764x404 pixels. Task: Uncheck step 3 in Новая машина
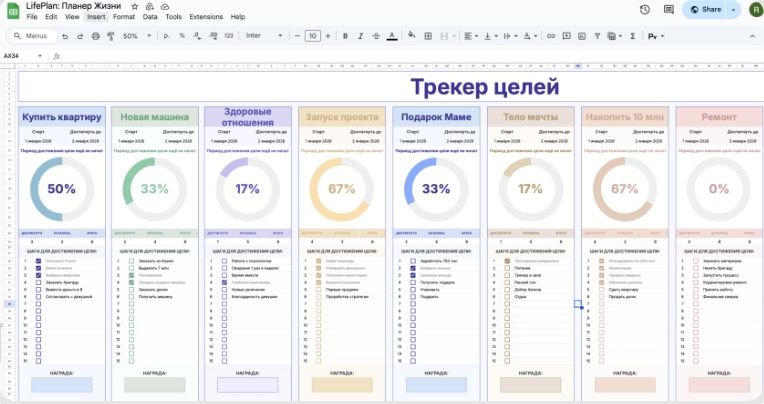(x=131, y=275)
